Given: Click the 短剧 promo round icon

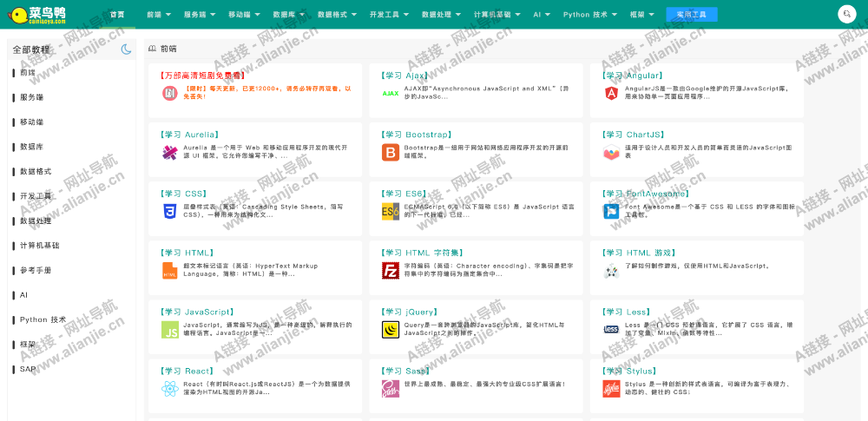Looking at the screenshot, I should 169,94.
